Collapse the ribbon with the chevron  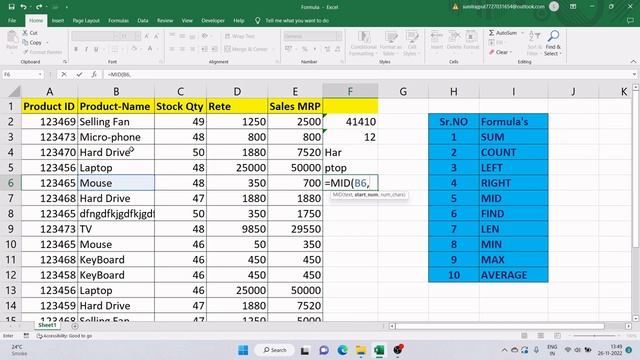coord(633,62)
